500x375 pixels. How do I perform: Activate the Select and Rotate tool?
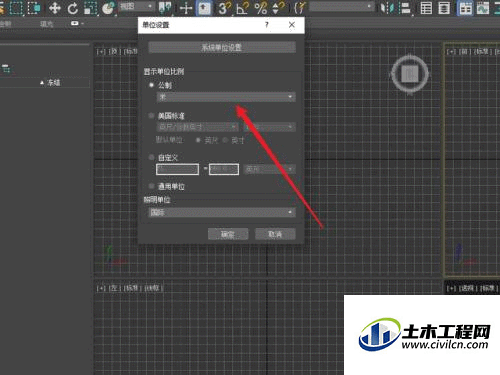tap(72, 8)
